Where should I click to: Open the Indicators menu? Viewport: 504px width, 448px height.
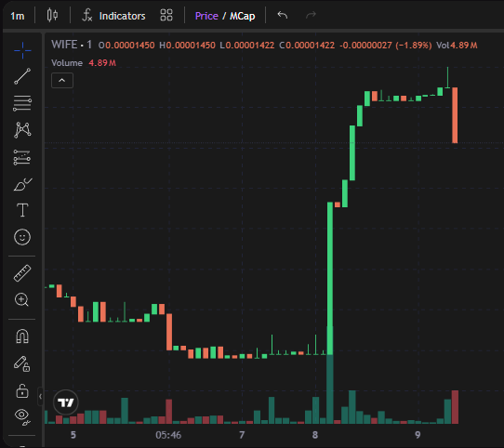(x=114, y=16)
